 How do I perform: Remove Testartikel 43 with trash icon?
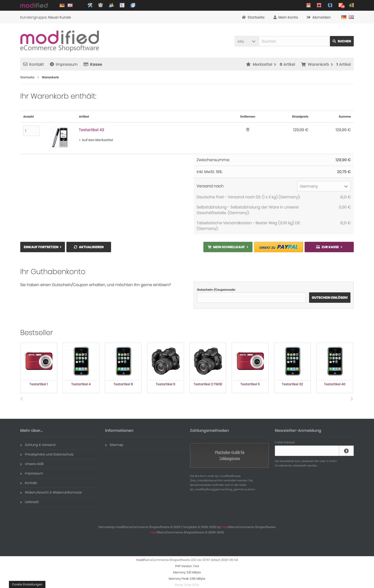tap(248, 129)
